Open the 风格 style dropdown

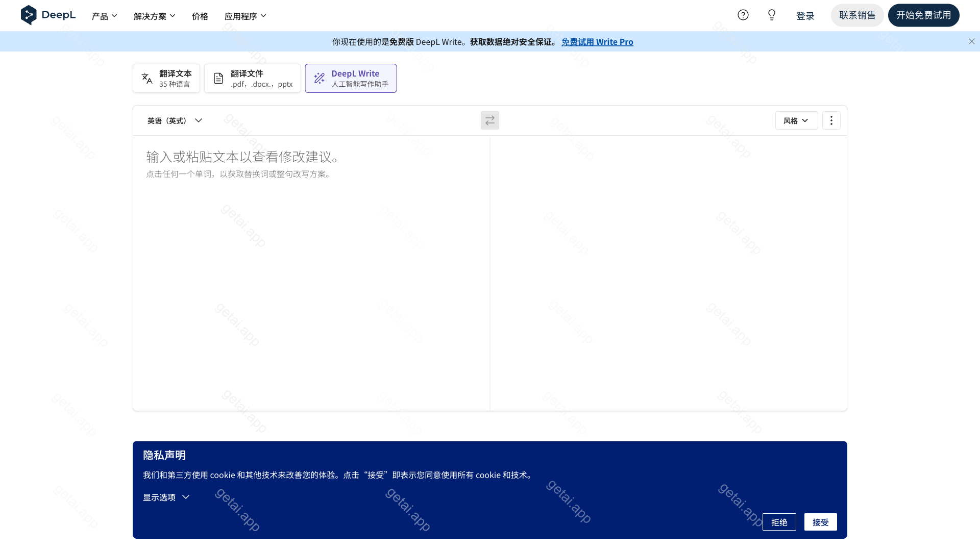[796, 120]
